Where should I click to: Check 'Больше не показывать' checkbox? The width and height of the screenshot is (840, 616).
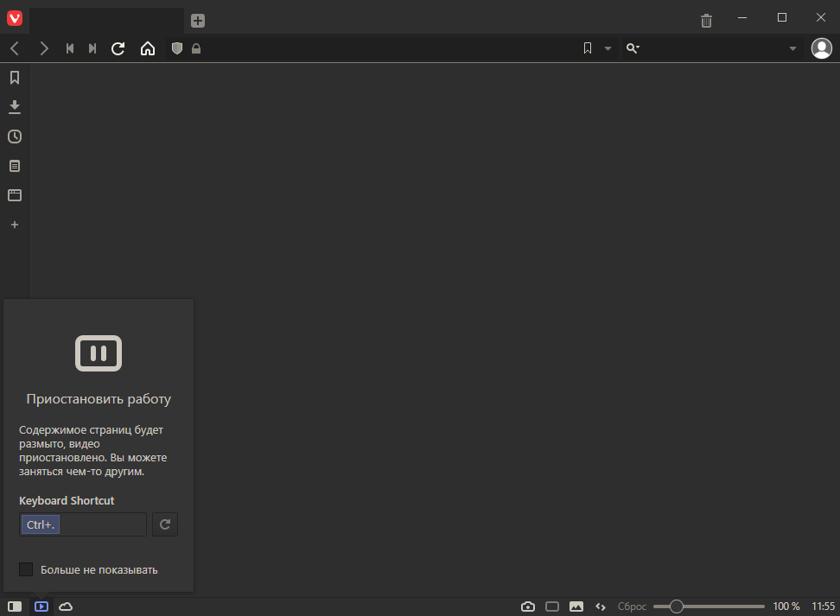(x=26, y=568)
